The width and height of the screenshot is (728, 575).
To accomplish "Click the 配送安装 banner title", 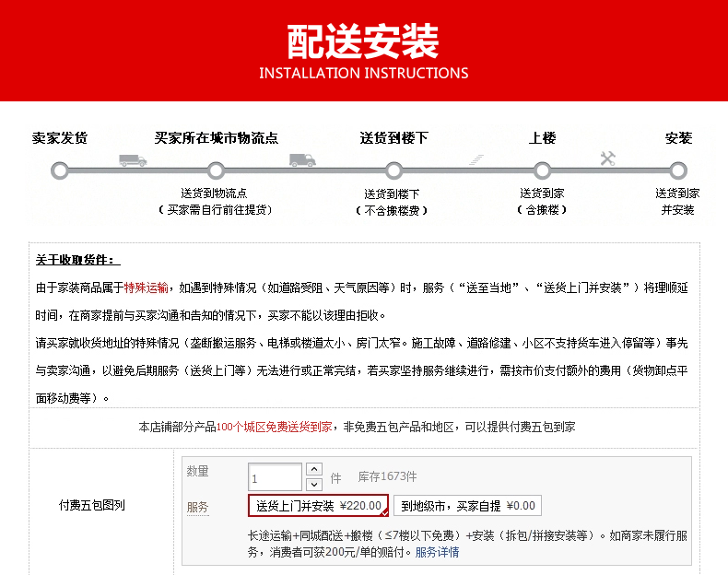I will pyautogui.click(x=363, y=41).
